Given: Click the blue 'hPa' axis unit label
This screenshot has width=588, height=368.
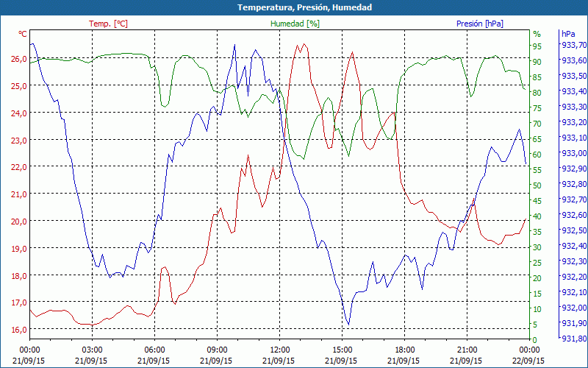Looking at the screenshot, I should pos(568,34).
